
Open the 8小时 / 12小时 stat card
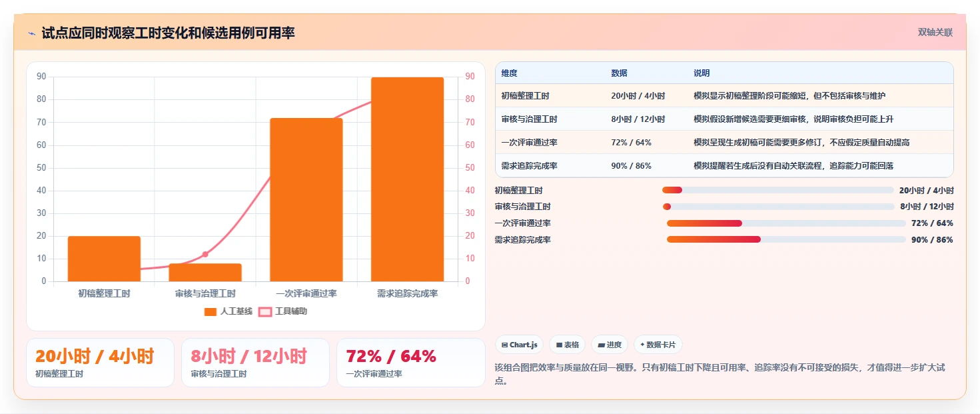pyautogui.click(x=255, y=363)
